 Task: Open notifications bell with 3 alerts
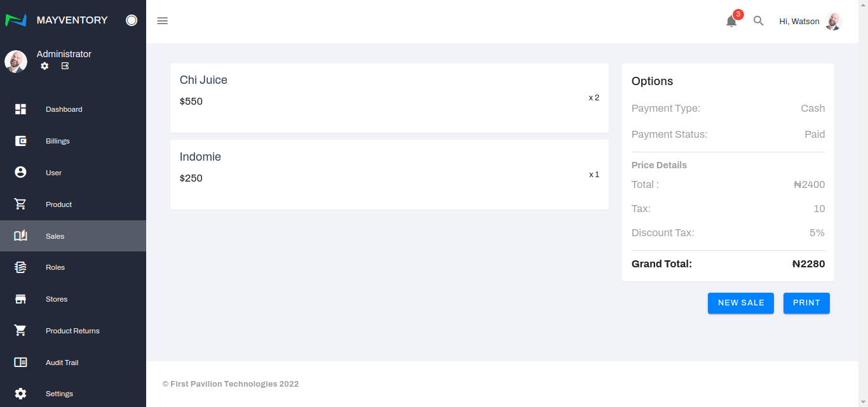(731, 22)
